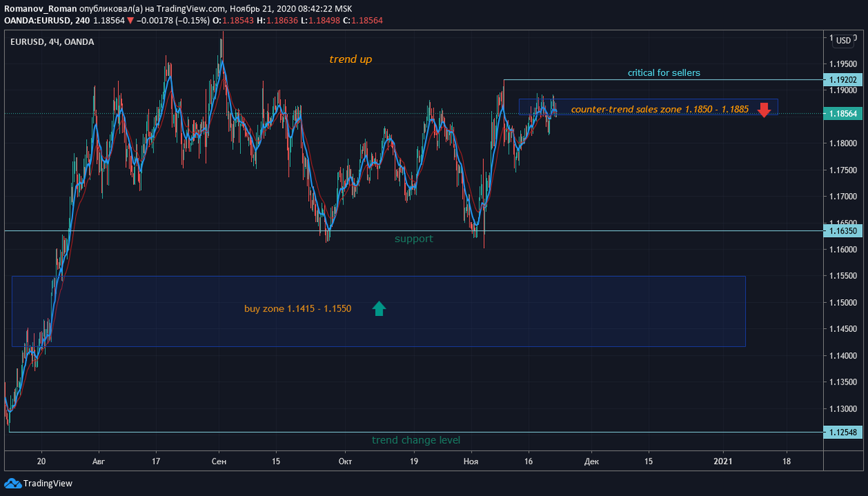The image size is (868, 496).
Task: Click the 1.14500 tick on price axis
Action: click(x=843, y=329)
